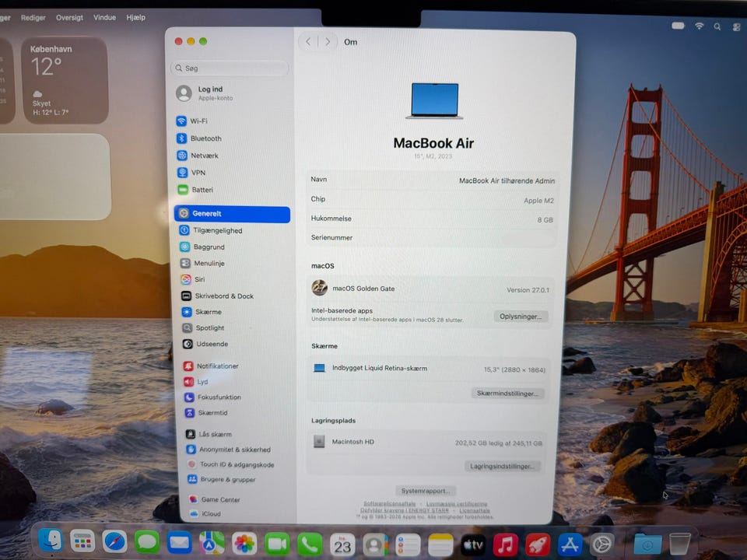
Task: Open the Hjælp menu in the menu bar
Action: click(135, 17)
